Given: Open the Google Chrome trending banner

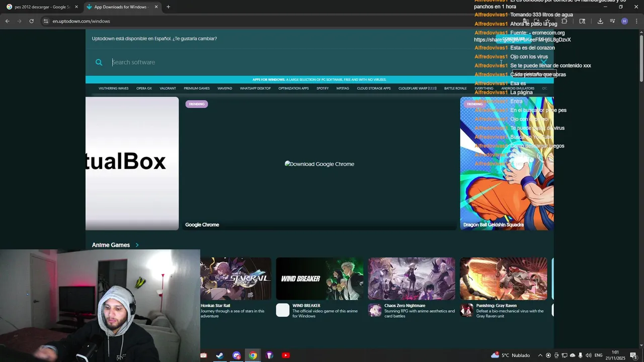Looking at the screenshot, I should [x=319, y=164].
